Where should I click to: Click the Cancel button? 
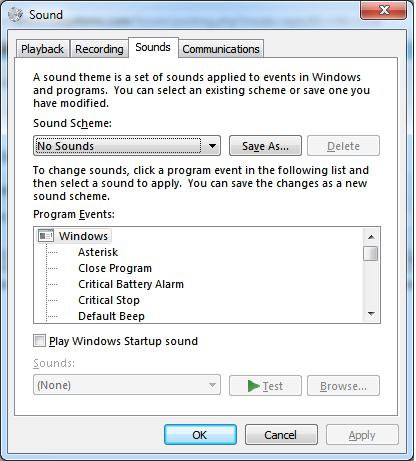[x=281, y=435]
